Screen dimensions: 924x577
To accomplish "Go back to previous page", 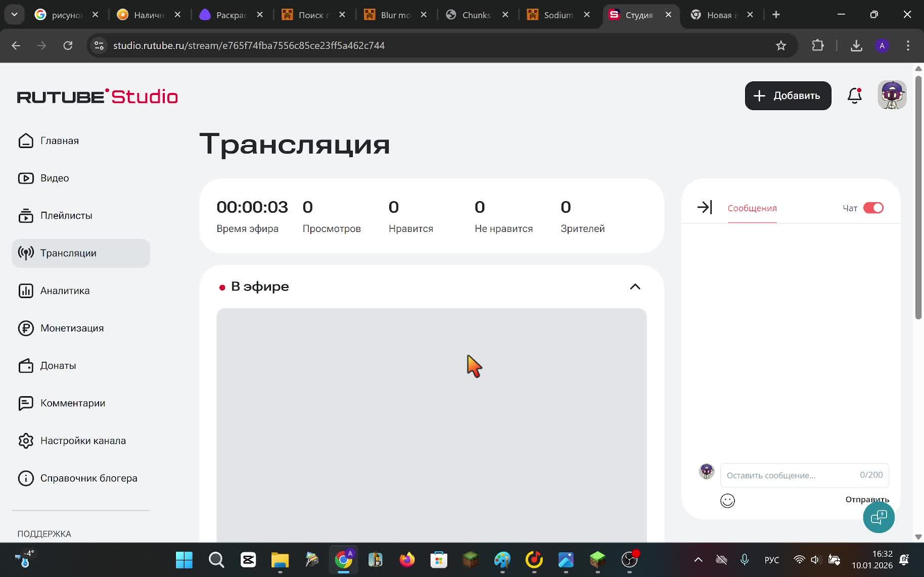I will [16, 45].
